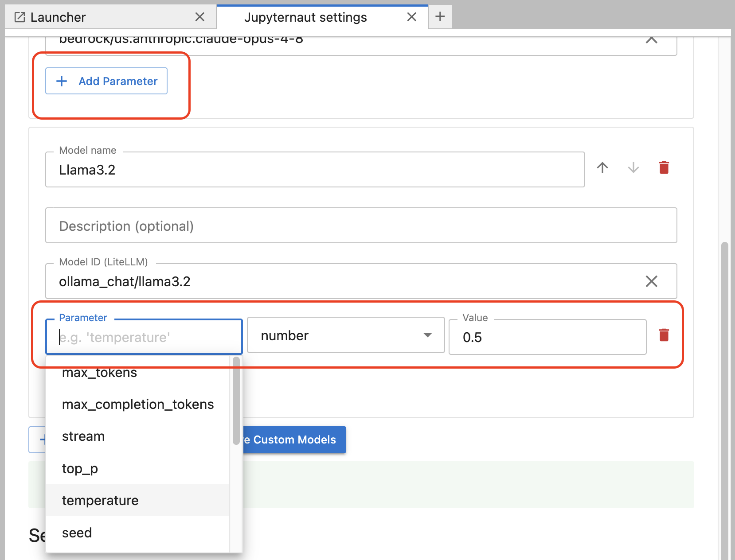
Task: Clear the bedrock model ID field
Action: coord(651,39)
